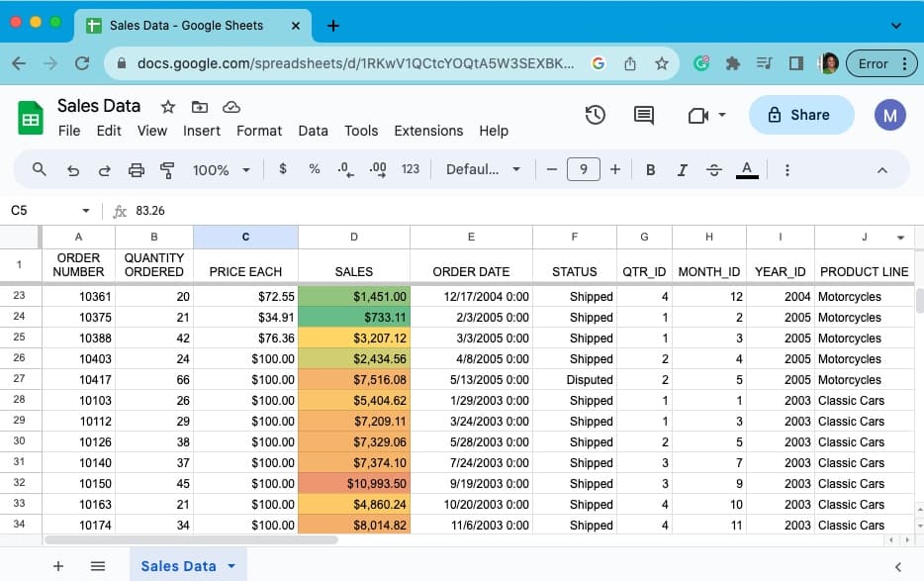Open the View menu

[152, 131]
